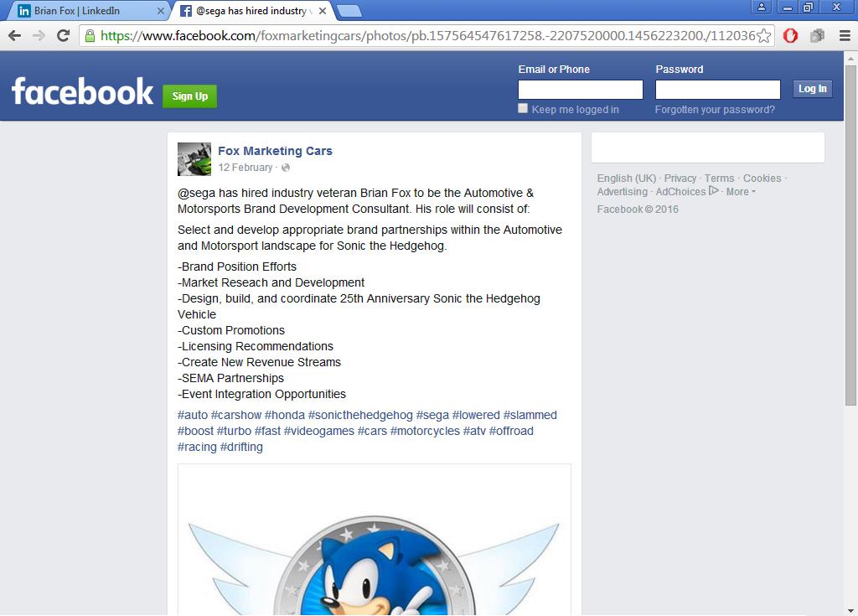Image resolution: width=858 pixels, height=616 pixels.
Task: Click the Log In button
Action: (x=813, y=89)
